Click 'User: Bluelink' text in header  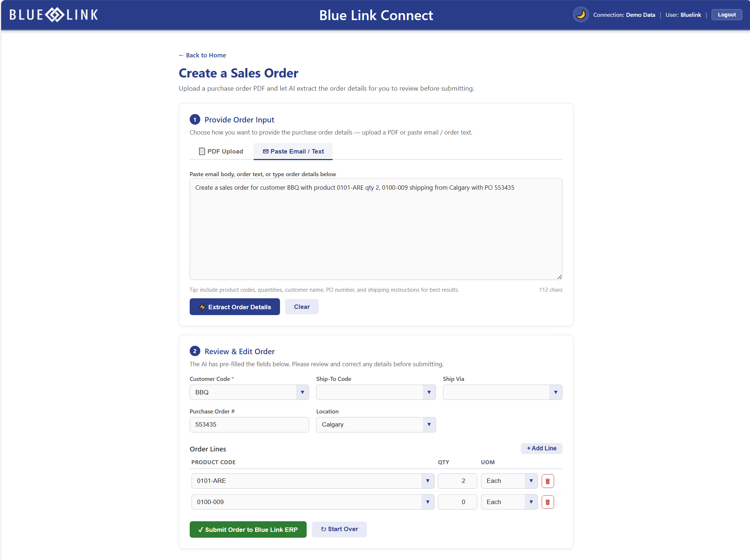(x=683, y=15)
